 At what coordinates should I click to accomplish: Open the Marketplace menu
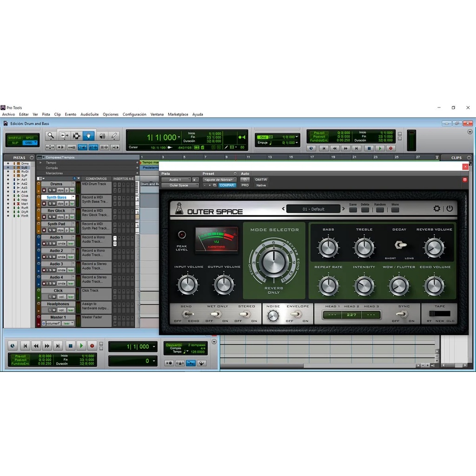click(178, 114)
